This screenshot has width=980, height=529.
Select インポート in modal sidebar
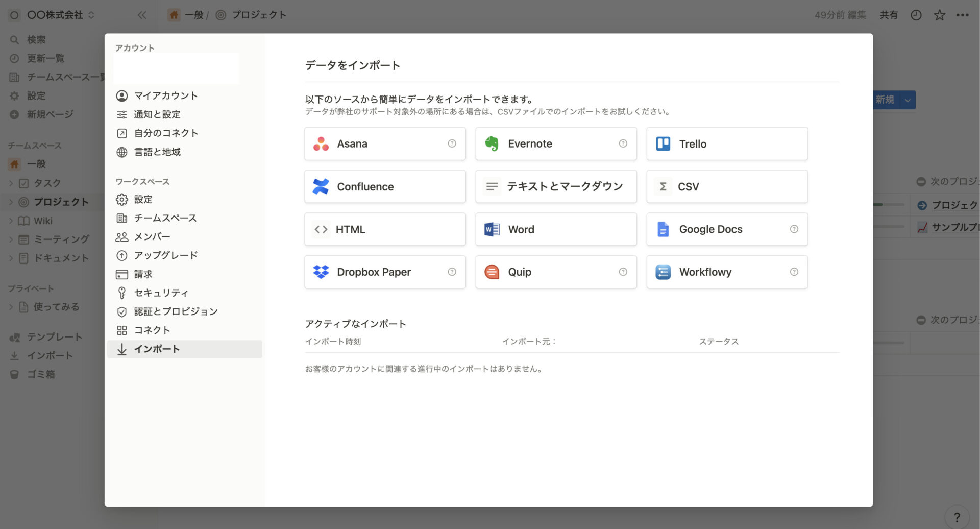184,349
